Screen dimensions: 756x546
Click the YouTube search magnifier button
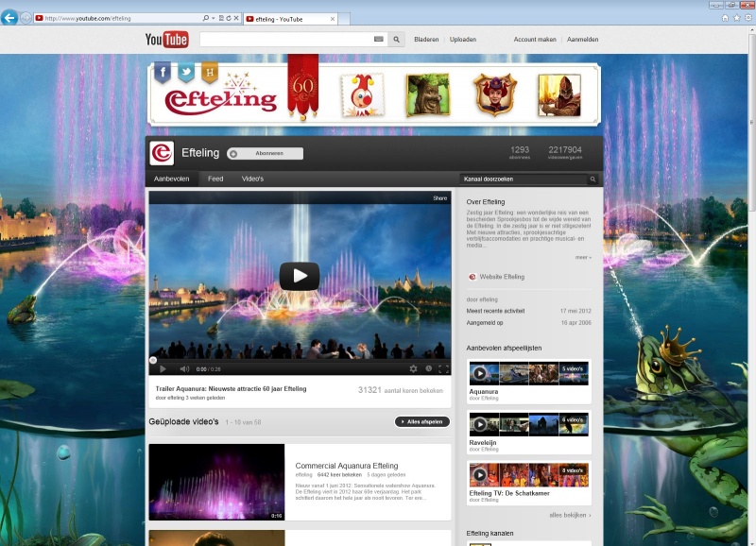pos(396,40)
